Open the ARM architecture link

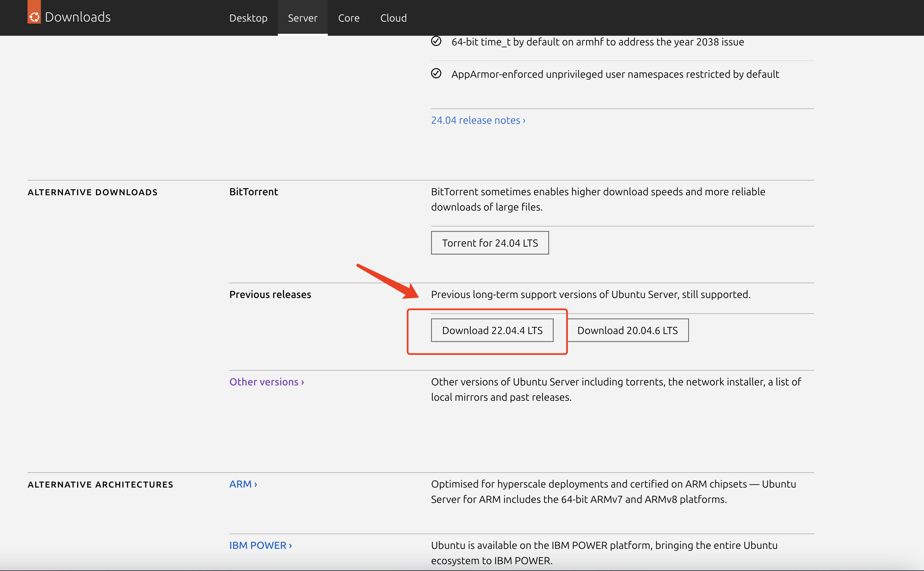243,484
